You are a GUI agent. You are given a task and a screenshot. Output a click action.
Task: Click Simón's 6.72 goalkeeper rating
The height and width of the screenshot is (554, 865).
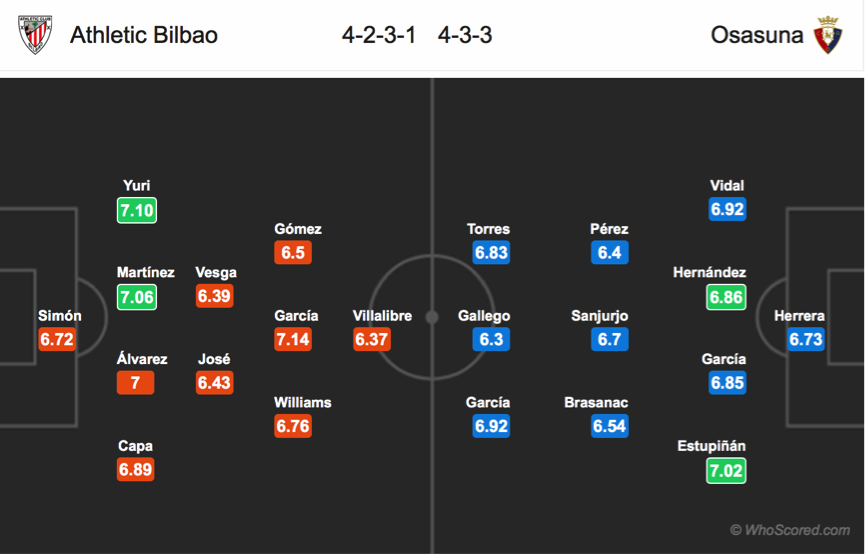coord(57,339)
